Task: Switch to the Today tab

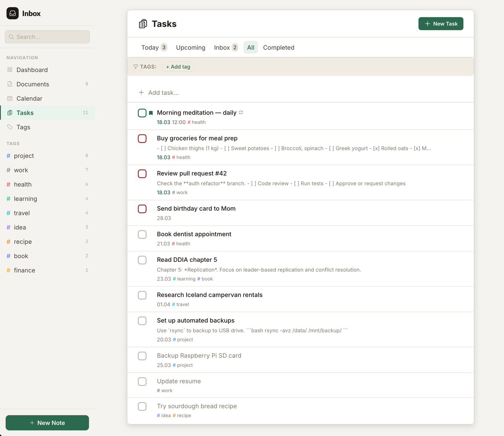Action: coord(154,47)
